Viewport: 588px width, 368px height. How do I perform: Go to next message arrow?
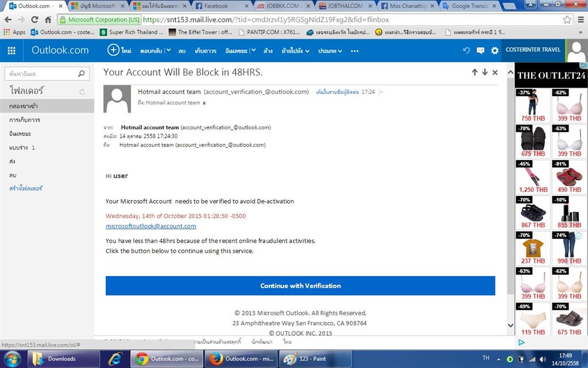pos(485,72)
